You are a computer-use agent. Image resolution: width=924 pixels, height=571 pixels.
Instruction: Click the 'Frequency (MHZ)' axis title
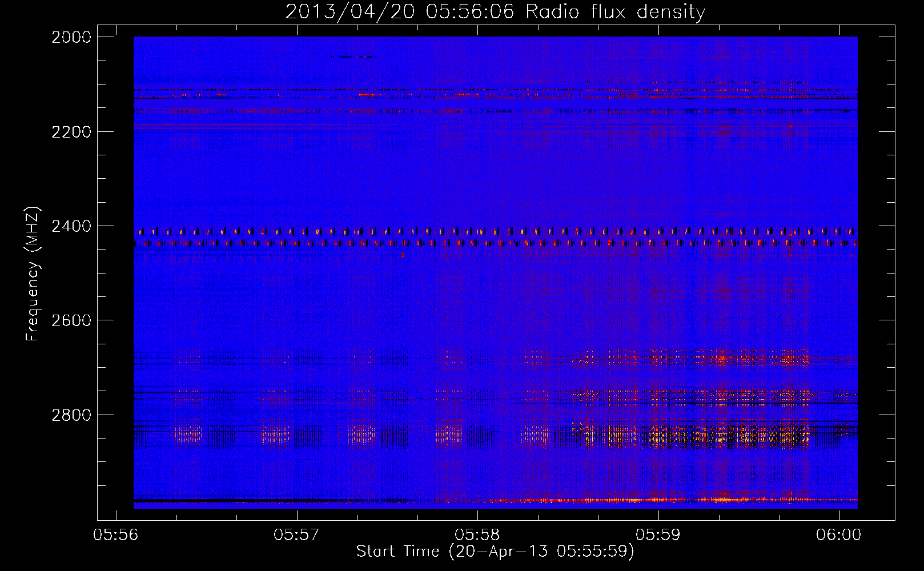(33, 274)
